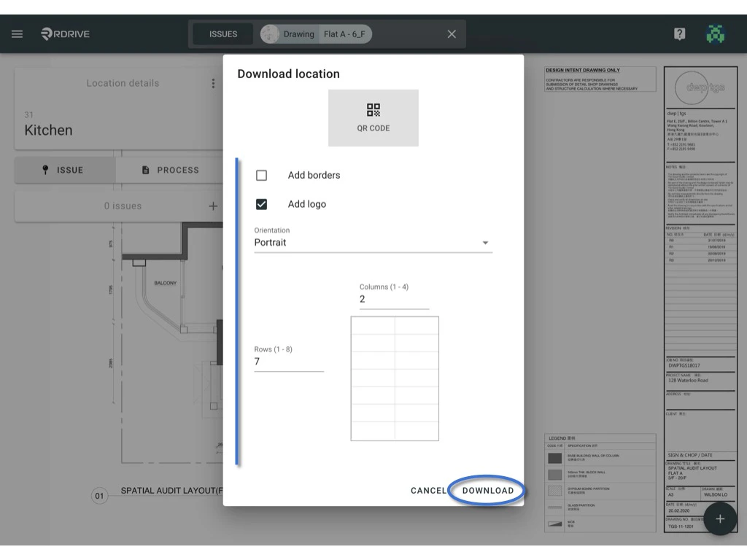Open the Location details kebab menu
This screenshot has width=747, height=560.
213,82
